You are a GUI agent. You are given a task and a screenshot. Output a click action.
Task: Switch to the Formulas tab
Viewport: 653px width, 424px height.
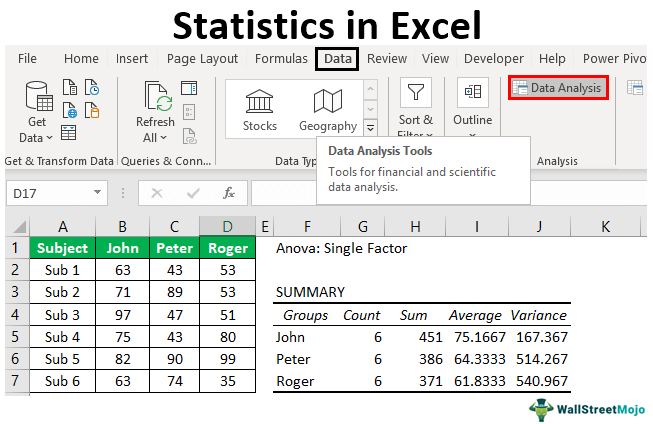[281, 59]
